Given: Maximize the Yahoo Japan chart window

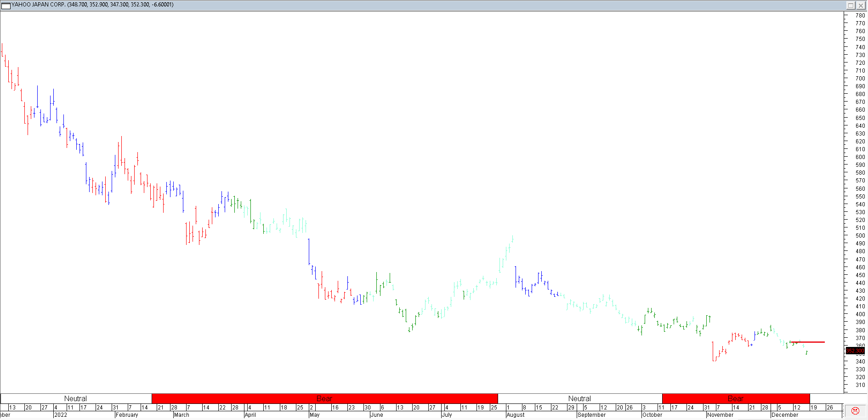Looking at the screenshot, I should (x=851, y=6).
